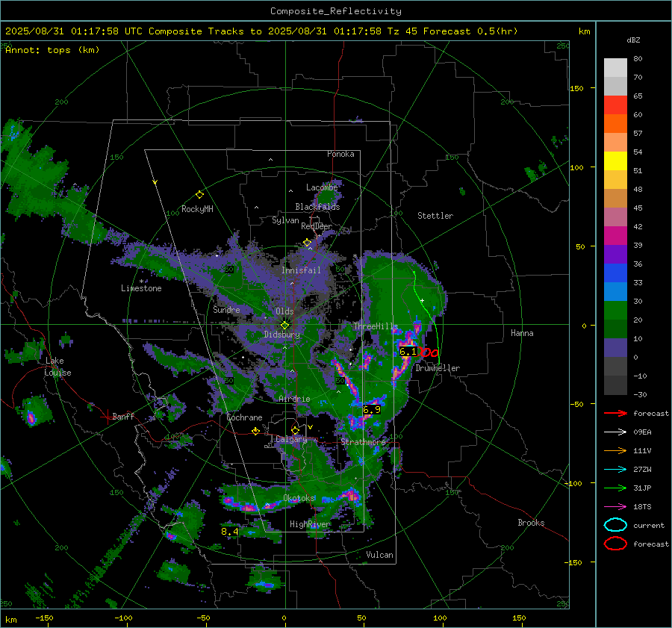Click the Lake Louise label

click(x=57, y=367)
